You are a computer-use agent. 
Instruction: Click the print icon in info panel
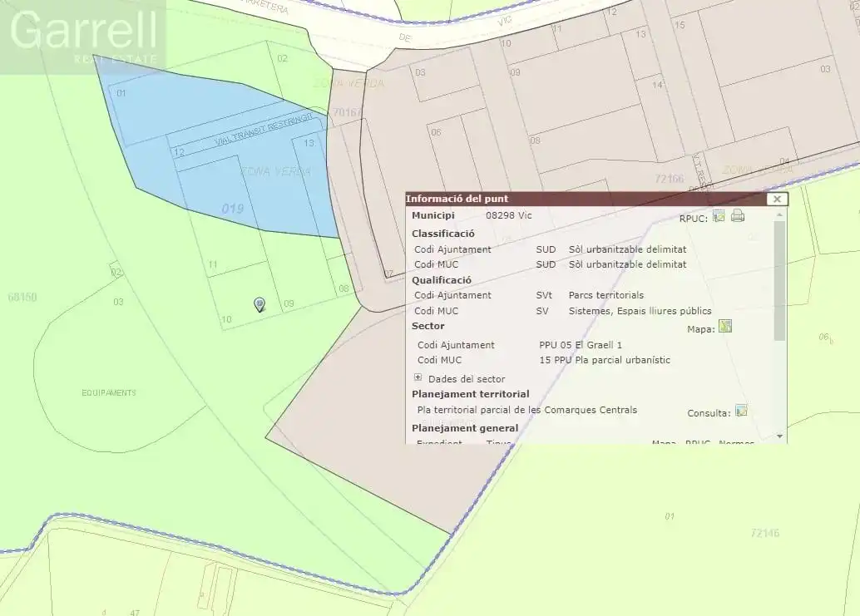(738, 216)
